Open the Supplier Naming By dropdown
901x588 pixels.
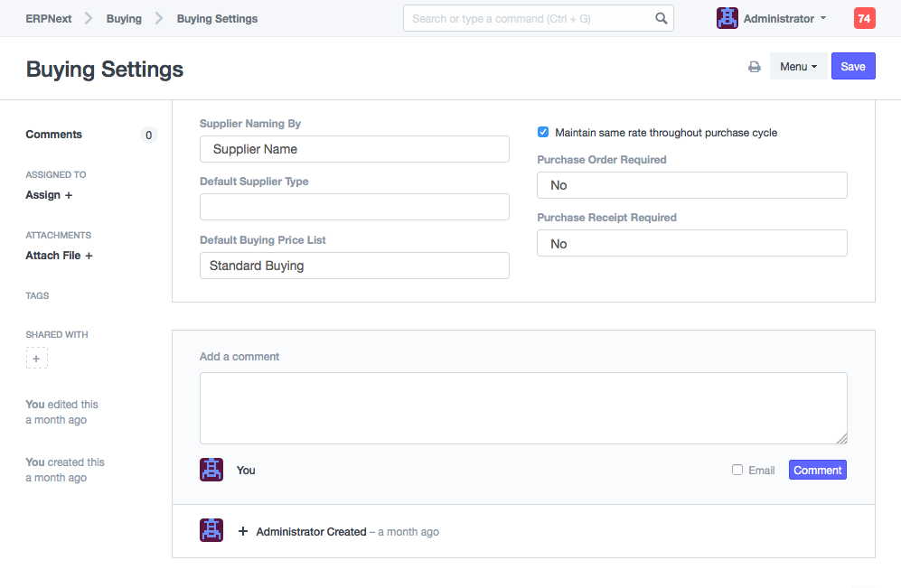(354, 149)
